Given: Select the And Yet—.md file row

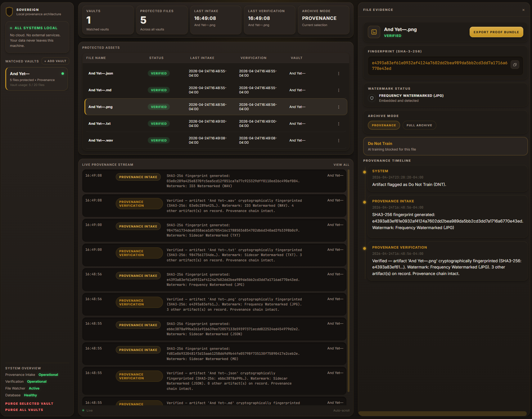Looking at the screenshot, I should click(x=216, y=90).
